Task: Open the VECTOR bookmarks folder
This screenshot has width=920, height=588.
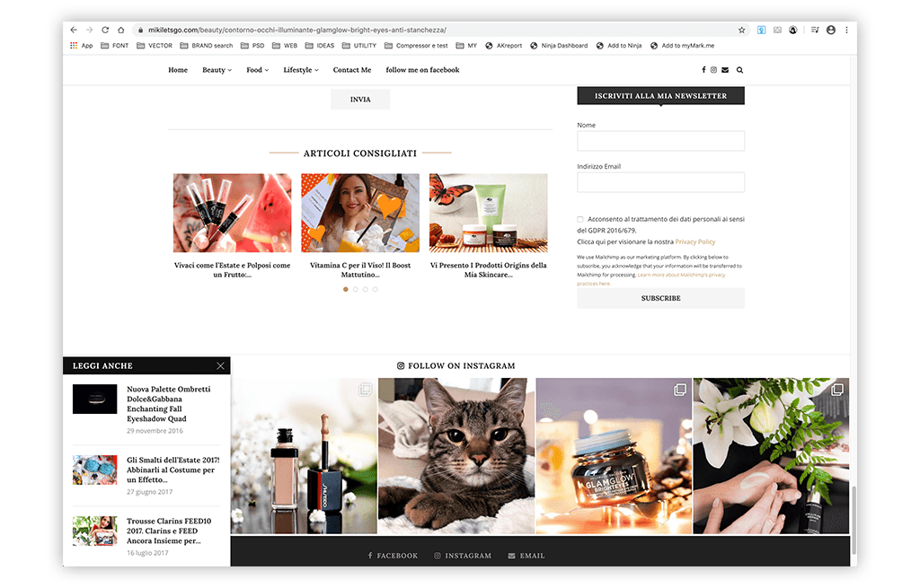Action: 155,46
